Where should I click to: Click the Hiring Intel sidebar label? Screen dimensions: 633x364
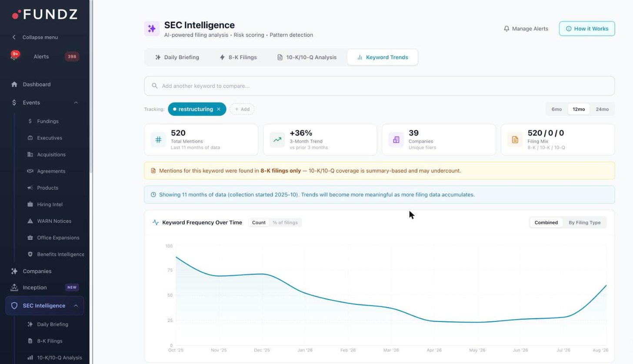pos(50,205)
